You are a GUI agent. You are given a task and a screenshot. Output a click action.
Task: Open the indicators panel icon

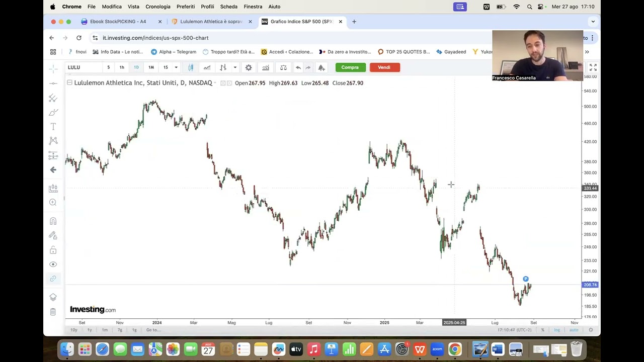pyautogui.click(x=266, y=67)
